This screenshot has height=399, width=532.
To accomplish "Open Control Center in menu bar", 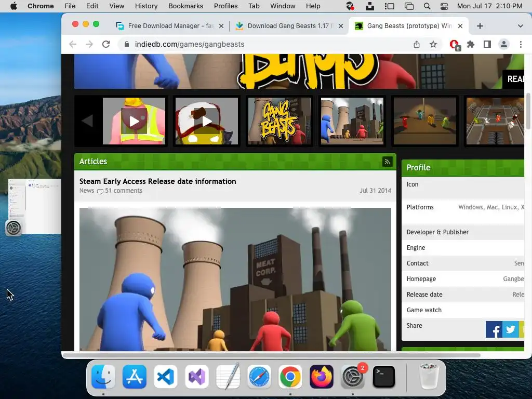I will click(x=444, y=6).
